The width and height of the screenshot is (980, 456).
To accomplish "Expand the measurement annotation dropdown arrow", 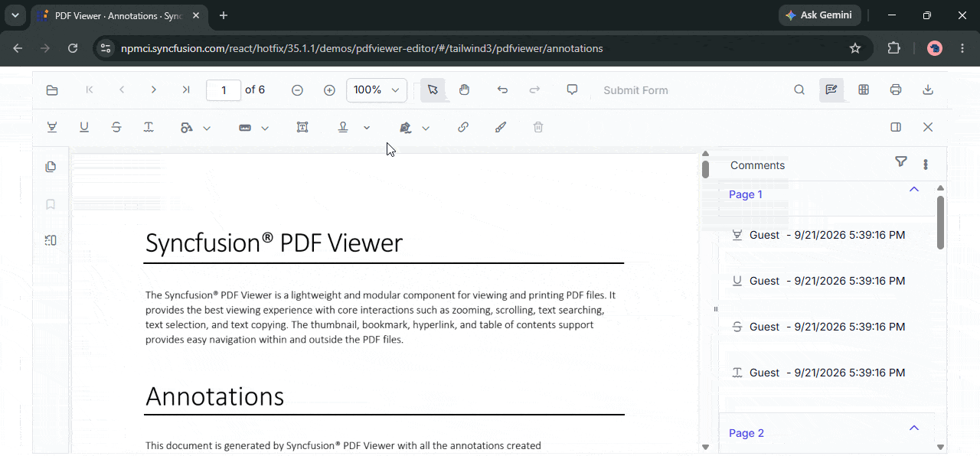I will point(265,129).
